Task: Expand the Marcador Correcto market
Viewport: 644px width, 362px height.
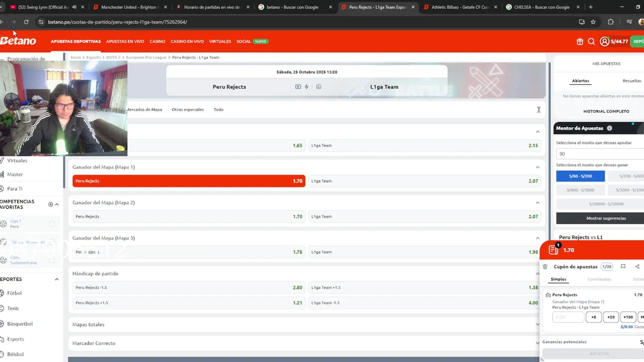Action: (537, 343)
